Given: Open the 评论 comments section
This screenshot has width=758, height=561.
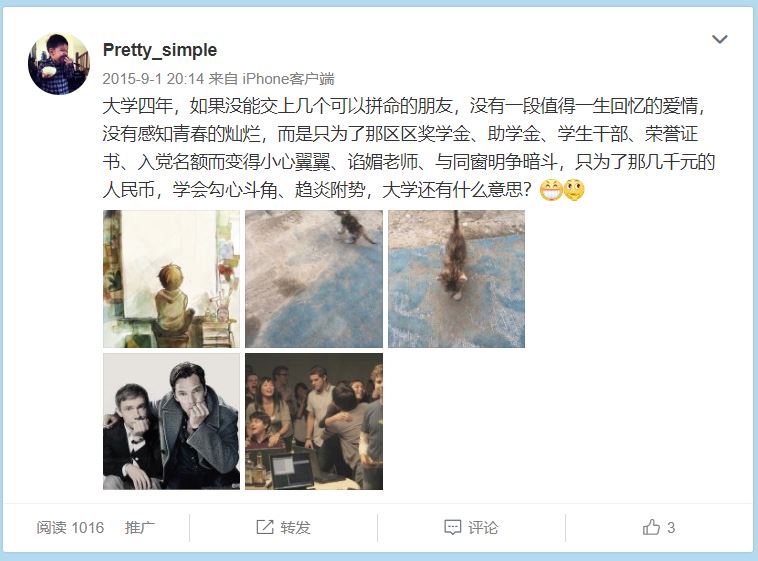Looking at the screenshot, I should [x=482, y=527].
